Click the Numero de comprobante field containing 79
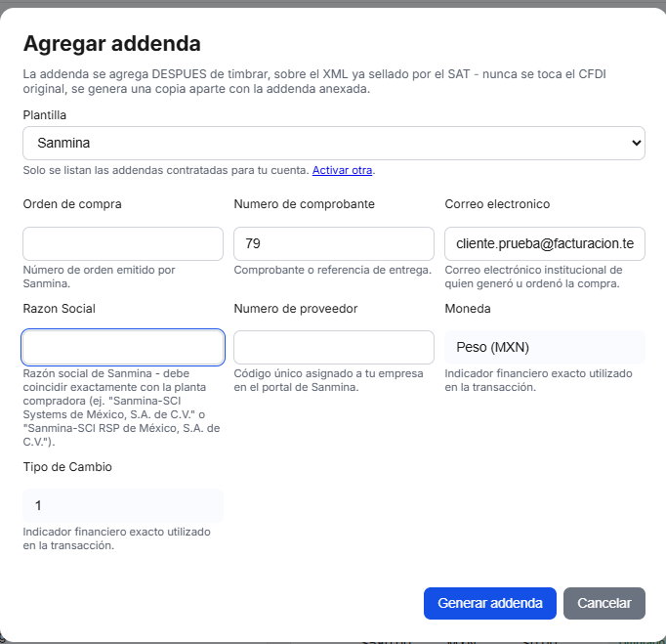666x644 pixels. click(334, 243)
